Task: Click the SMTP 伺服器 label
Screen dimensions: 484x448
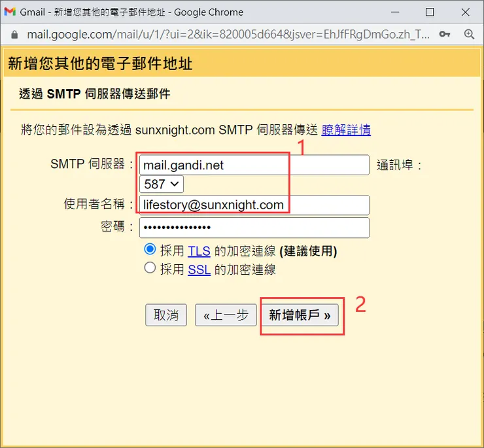Action: click(92, 164)
